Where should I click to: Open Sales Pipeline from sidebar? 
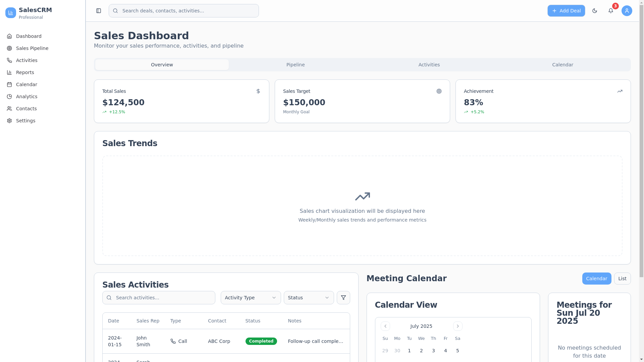(x=43, y=48)
